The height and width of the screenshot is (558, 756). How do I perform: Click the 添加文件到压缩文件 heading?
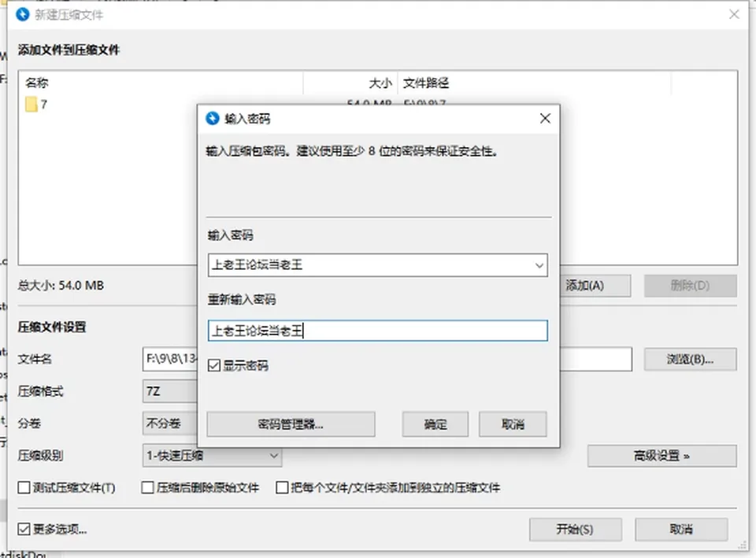tap(69, 50)
